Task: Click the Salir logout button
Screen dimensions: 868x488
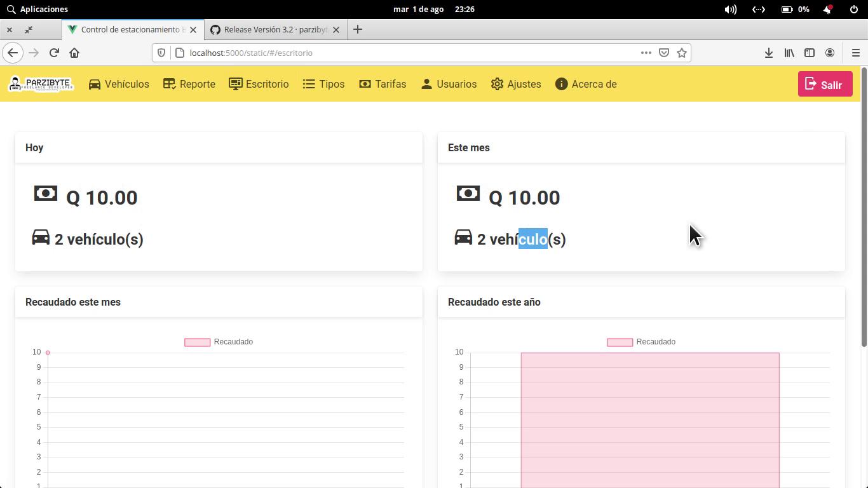Action: (x=825, y=85)
